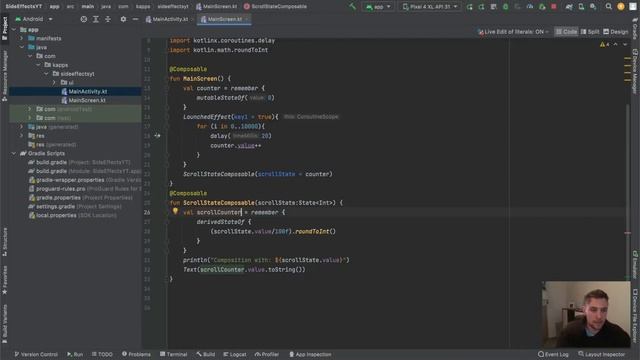Collapse the app module tree node
Screen dimensions: 640x360
(14, 30)
